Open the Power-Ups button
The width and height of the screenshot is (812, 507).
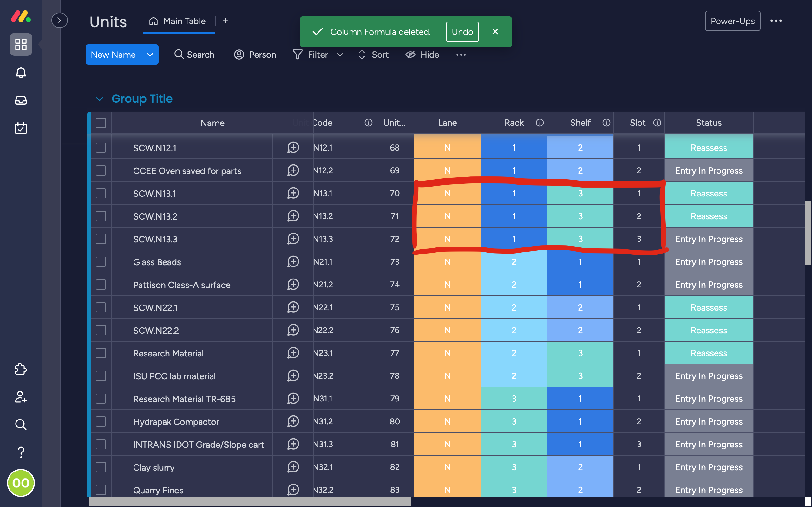point(732,21)
